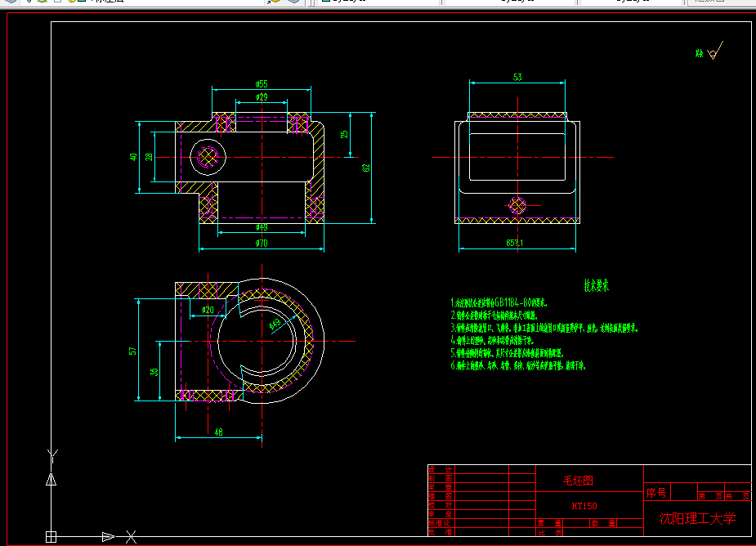Click the ø70 dimension text
756x546 pixels.
click(262, 243)
